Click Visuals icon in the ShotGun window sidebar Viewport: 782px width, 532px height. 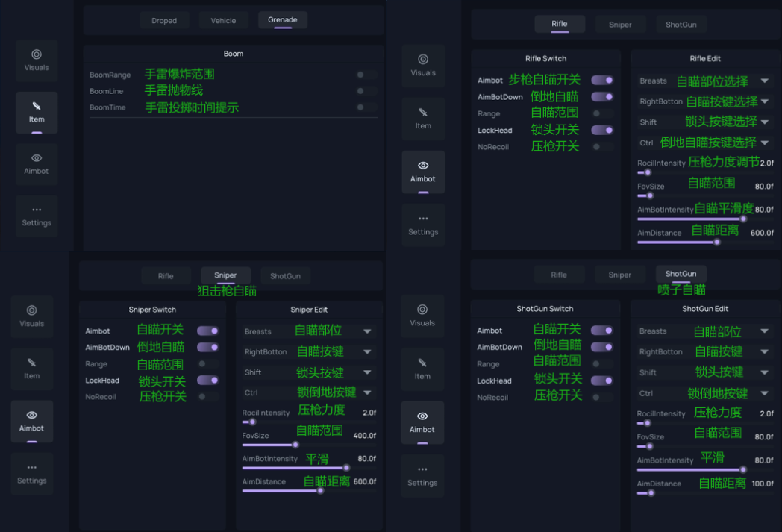422,315
